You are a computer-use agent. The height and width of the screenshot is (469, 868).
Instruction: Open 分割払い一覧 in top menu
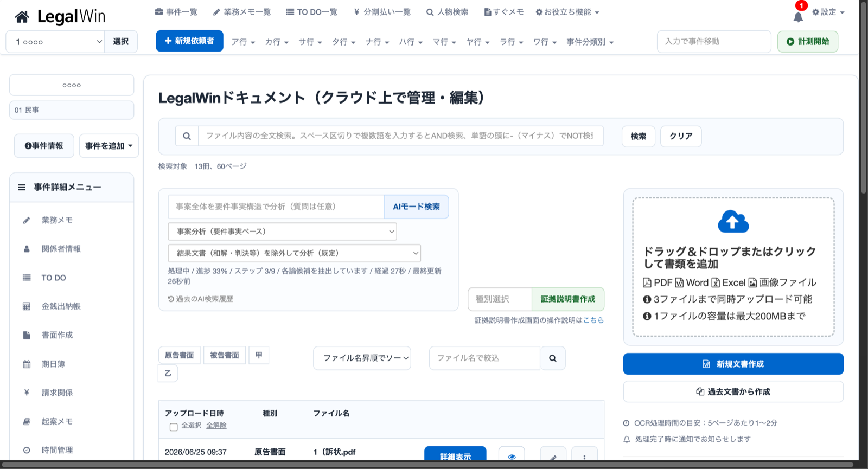(x=382, y=12)
